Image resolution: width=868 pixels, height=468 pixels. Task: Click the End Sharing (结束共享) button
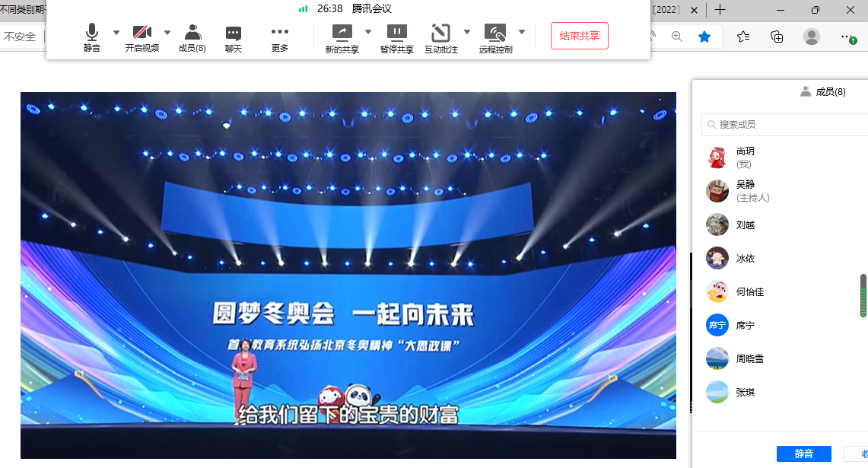580,36
